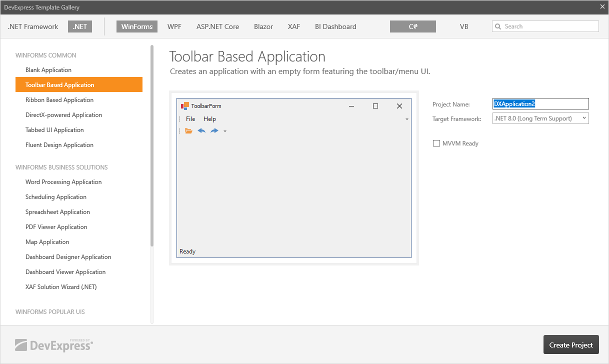Select Dashboard Viewer Application template
609x364 pixels.
click(x=79, y=272)
